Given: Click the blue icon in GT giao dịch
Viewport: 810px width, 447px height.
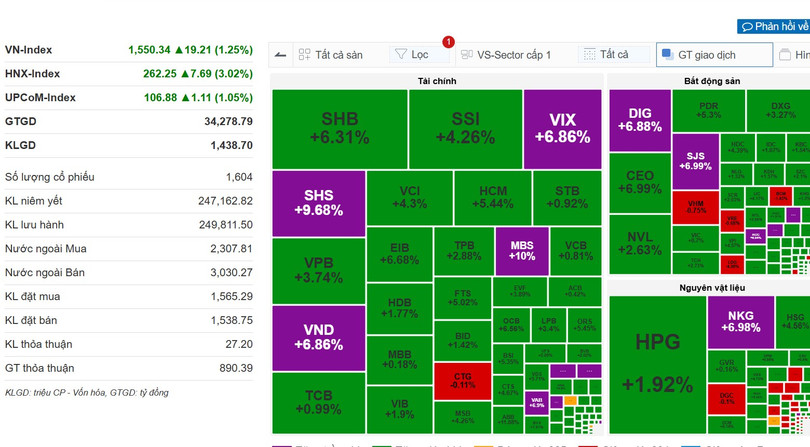Looking at the screenshot, I should (667, 55).
